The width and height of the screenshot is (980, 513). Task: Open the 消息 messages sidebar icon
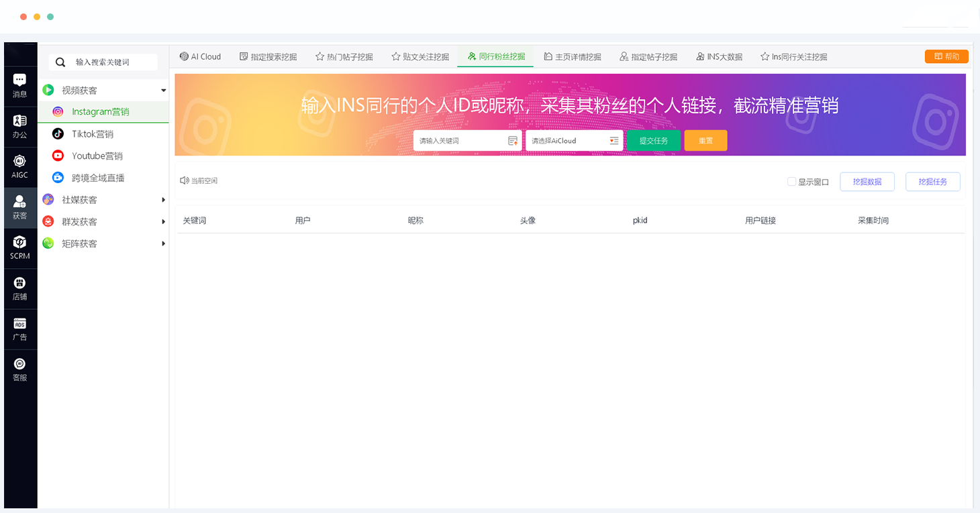point(20,85)
